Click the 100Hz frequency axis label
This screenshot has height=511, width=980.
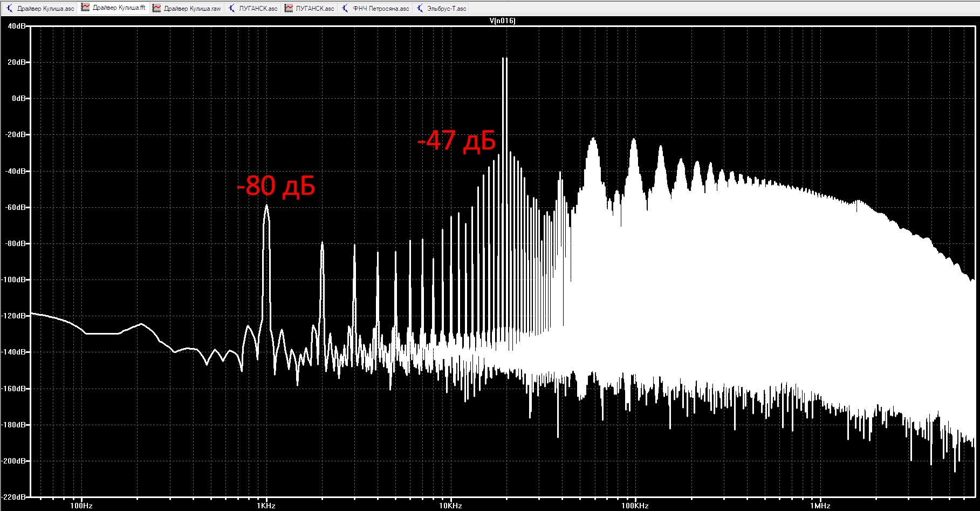81,506
